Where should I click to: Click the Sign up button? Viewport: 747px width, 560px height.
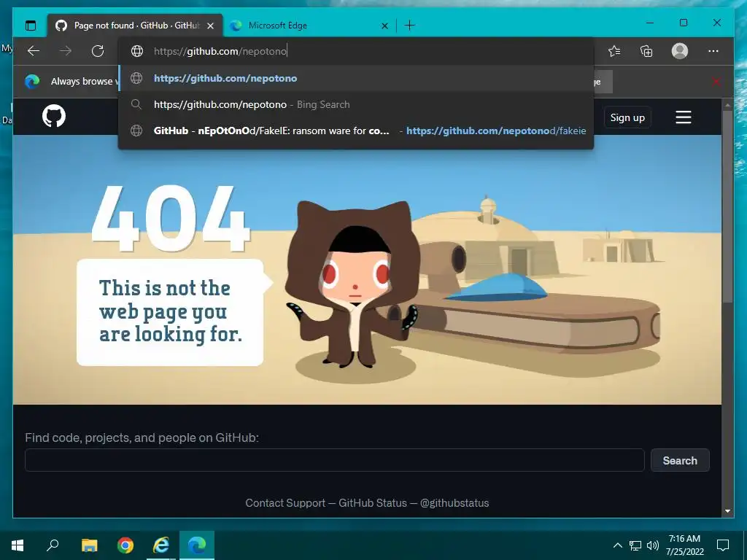627,117
